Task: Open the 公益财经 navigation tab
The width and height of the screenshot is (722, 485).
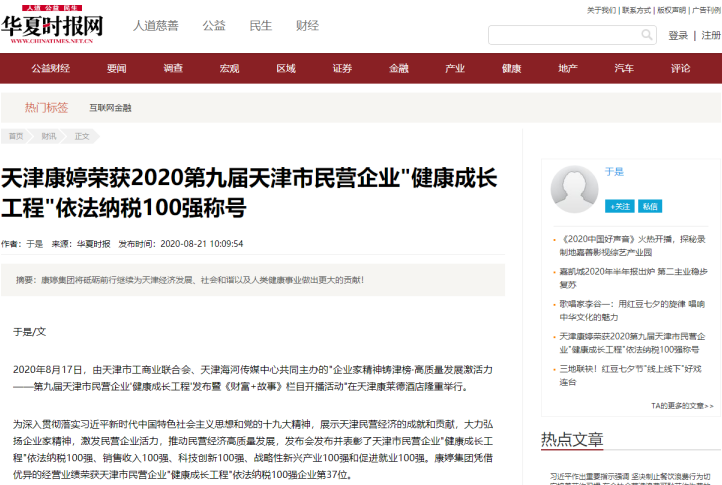Action: (x=50, y=69)
